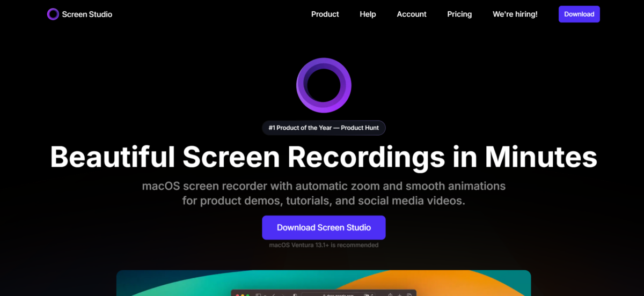The width and height of the screenshot is (644, 296).
Task: Click the Download button in the navigation bar
Action: point(579,14)
